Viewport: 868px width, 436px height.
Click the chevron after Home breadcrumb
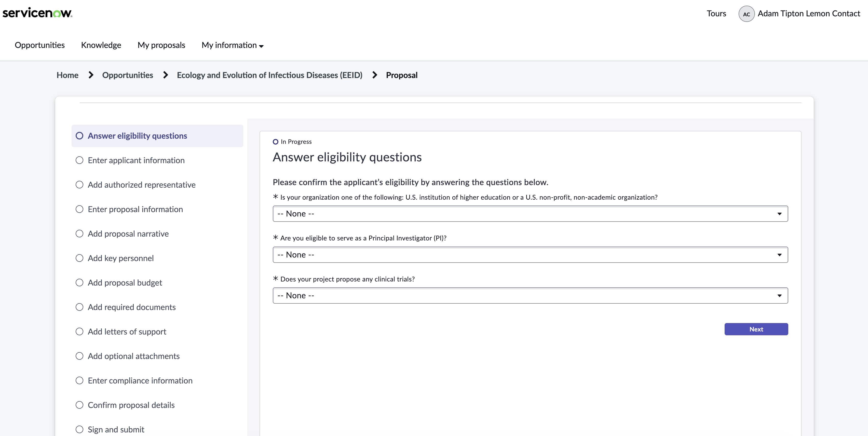pos(91,75)
